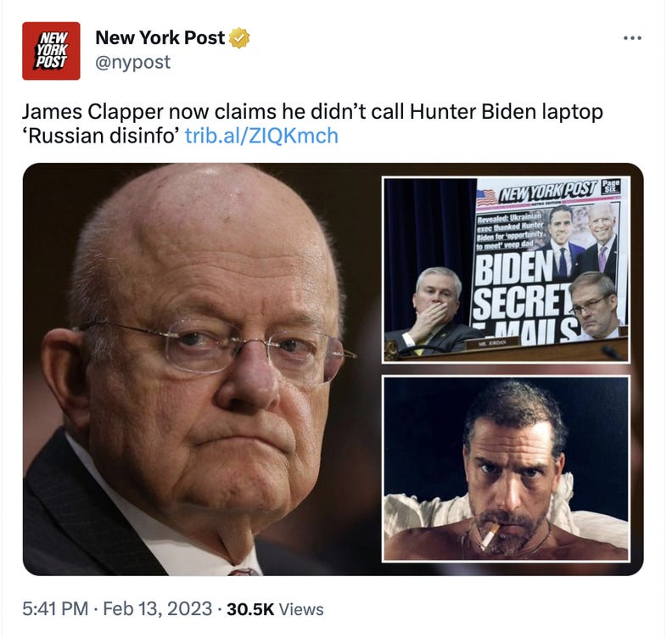
Task: Click the New York Post display name
Action: click(x=160, y=37)
